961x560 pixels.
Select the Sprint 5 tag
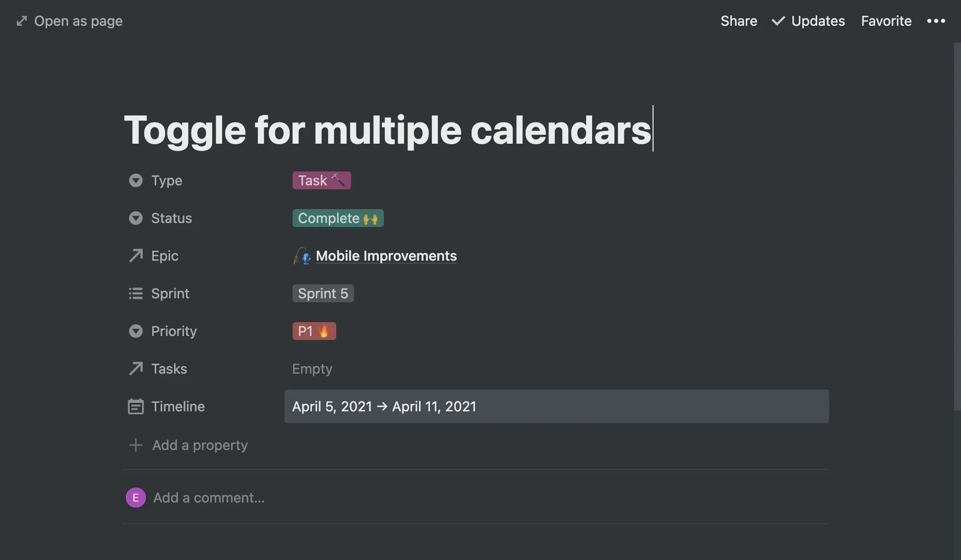[323, 293]
